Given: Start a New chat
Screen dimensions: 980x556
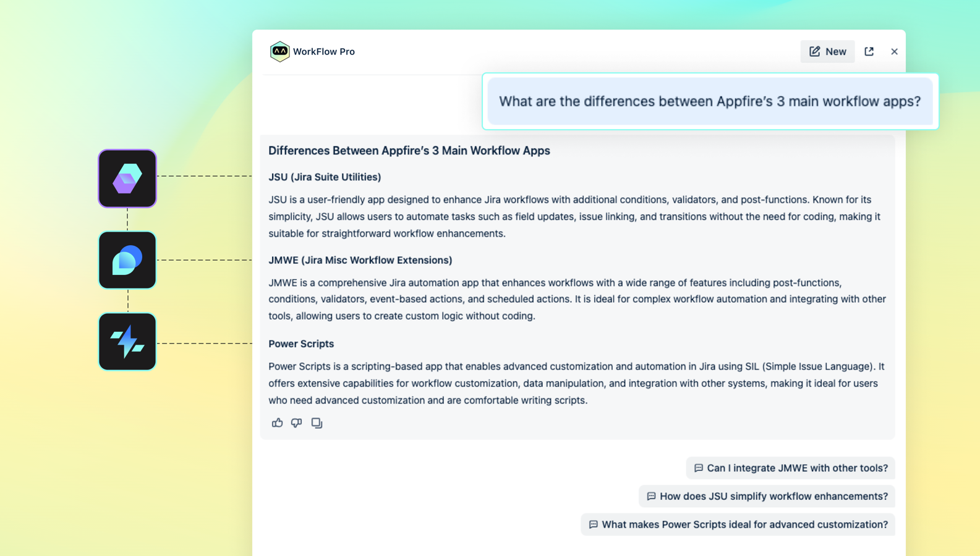Looking at the screenshot, I should coord(827,51).
